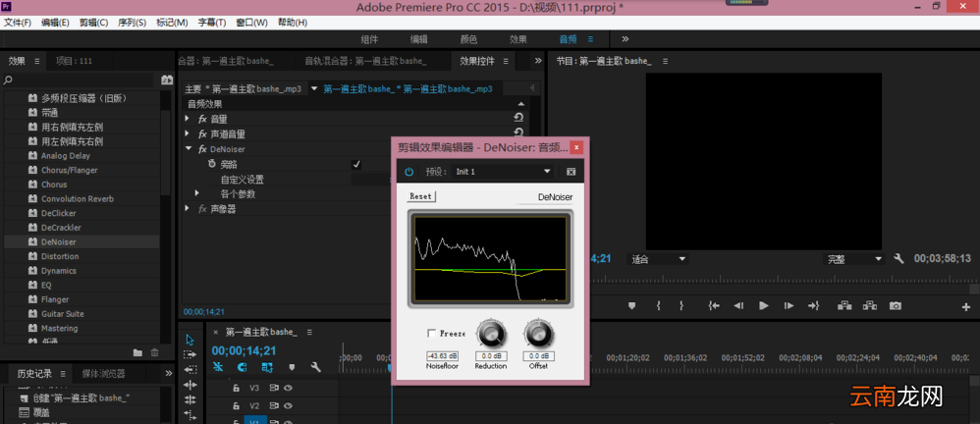Image resolution: width=980 pixels, height=424 pixels.
Task: Expand the 声道音量 effect
Action: [x=187, y=133]
